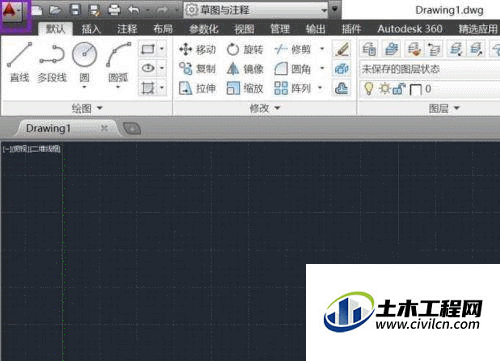Click the Save As icon

(95, 10)
